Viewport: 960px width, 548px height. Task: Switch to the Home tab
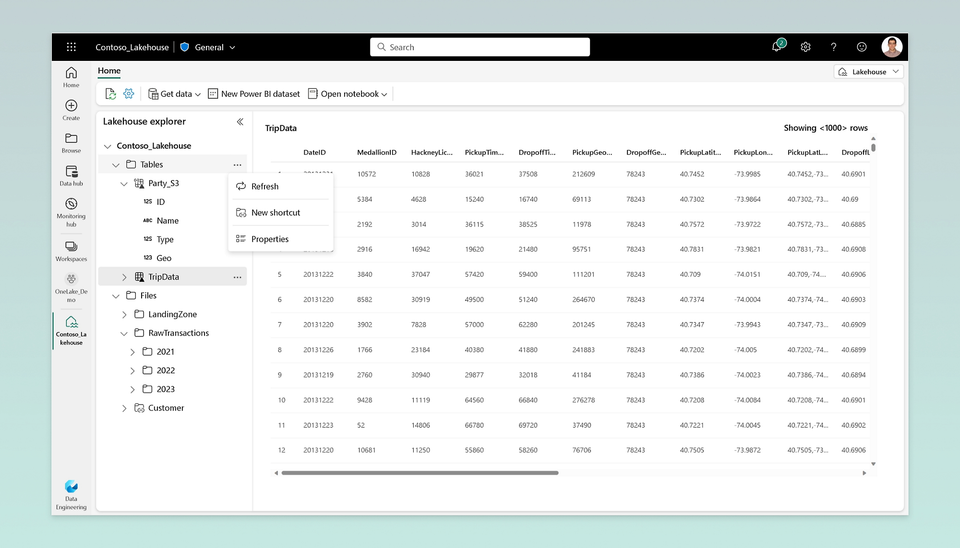click(109, 70)
